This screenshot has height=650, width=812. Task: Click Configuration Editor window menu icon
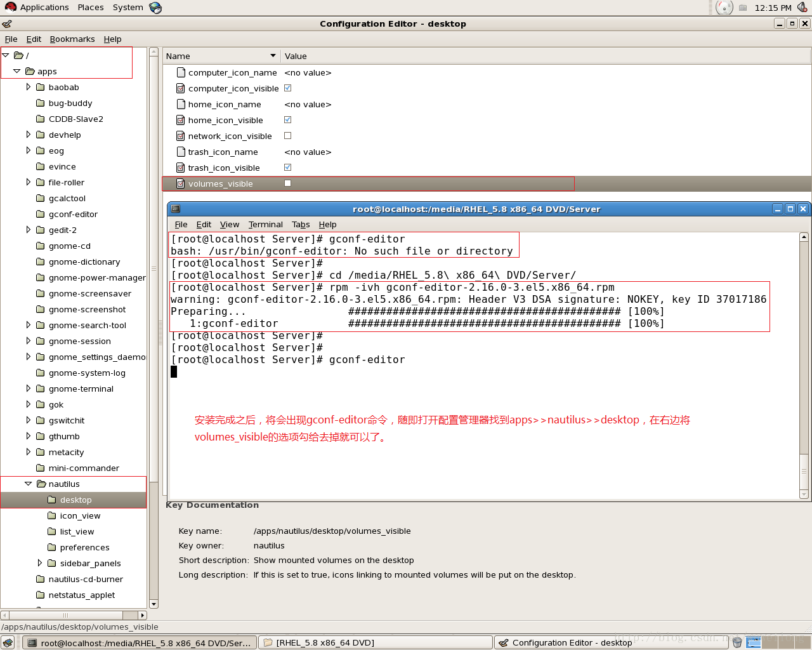(7, 23)
